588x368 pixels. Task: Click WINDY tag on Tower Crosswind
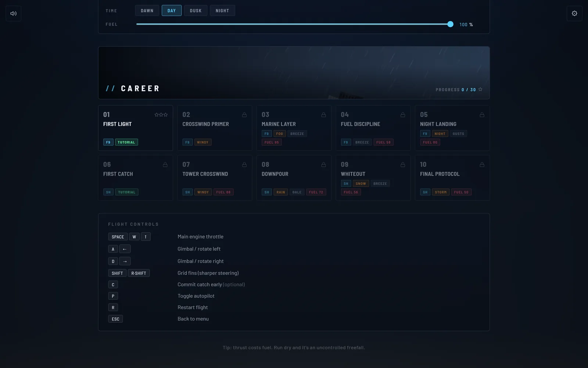coord(203,192)
